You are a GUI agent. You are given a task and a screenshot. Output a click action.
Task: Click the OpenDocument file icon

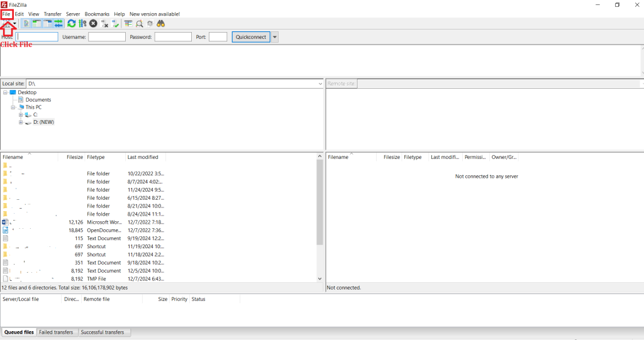(x=5, y=231)
